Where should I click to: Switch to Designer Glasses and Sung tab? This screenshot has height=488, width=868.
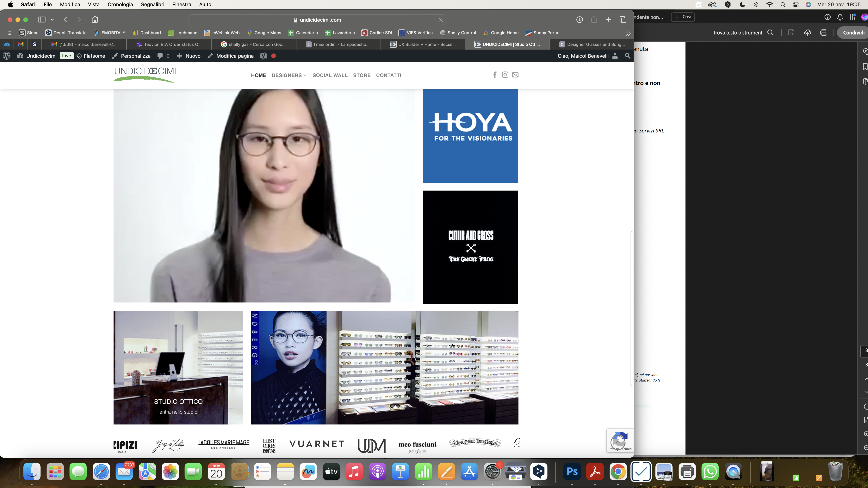(x=592, y=44)
